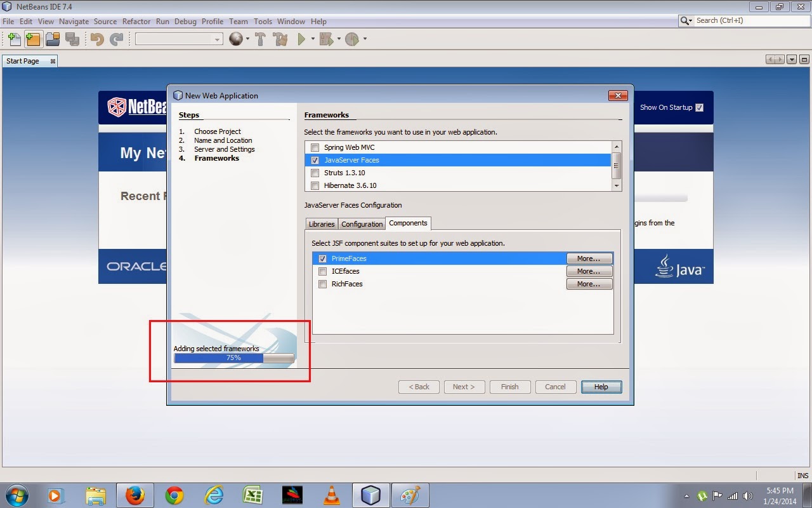
Task: Expand the Run Project dropdown arrow
Action: (x=313, y=39)
